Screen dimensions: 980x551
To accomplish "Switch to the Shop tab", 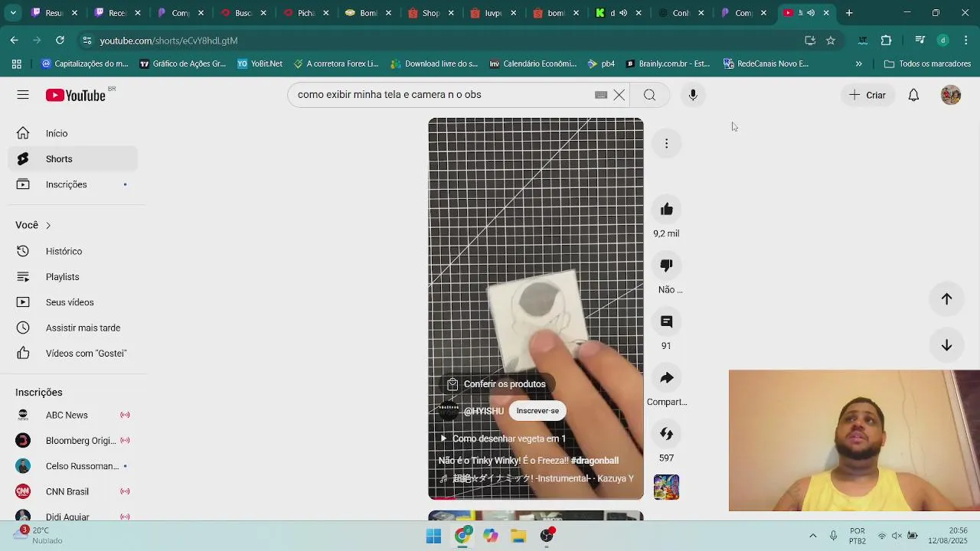I will pos(431,13).
